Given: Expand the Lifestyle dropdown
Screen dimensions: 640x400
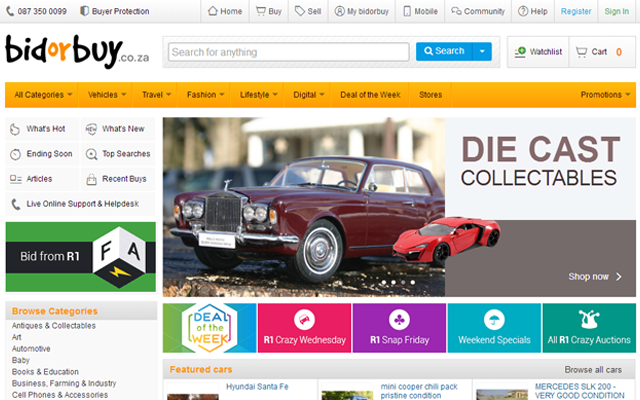Looking at the screenshot, I should (258, 95).
